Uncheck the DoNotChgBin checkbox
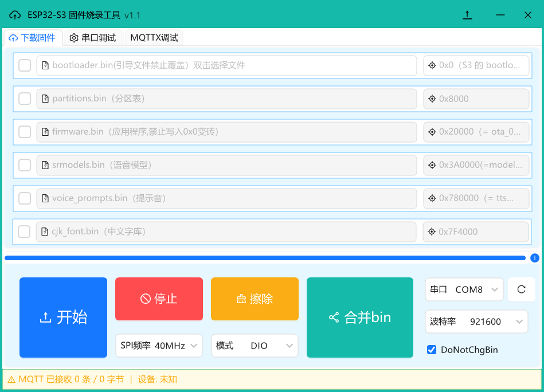Screen dimensions: 544x392 click(432, 350)
